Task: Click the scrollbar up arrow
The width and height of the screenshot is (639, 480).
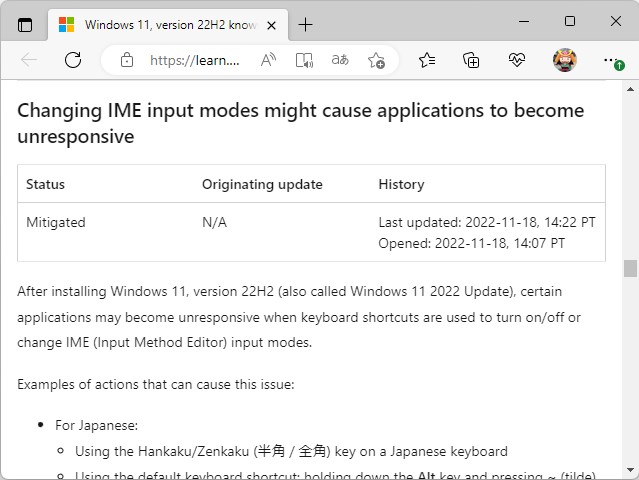Action: point(630,89)
